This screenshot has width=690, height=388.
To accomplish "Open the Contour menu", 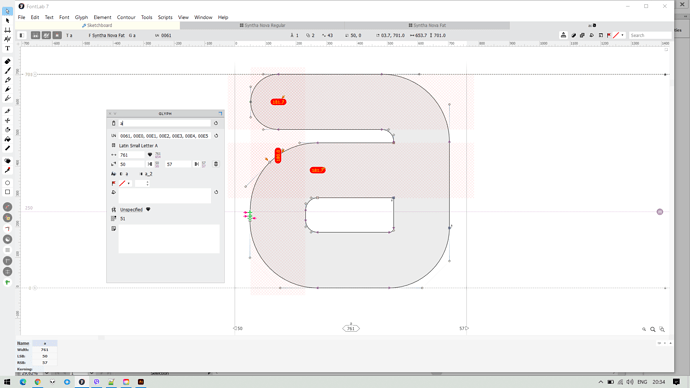I will (x=126, y=17).
